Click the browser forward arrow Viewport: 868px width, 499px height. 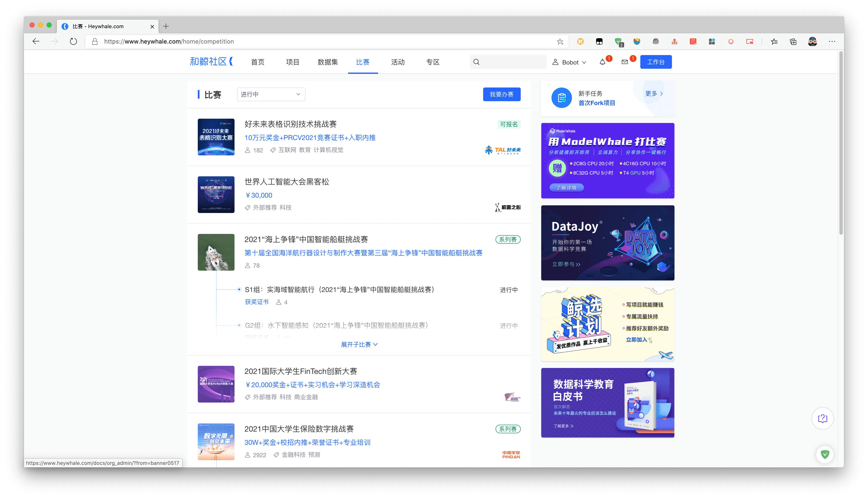[x=54, y=41]
